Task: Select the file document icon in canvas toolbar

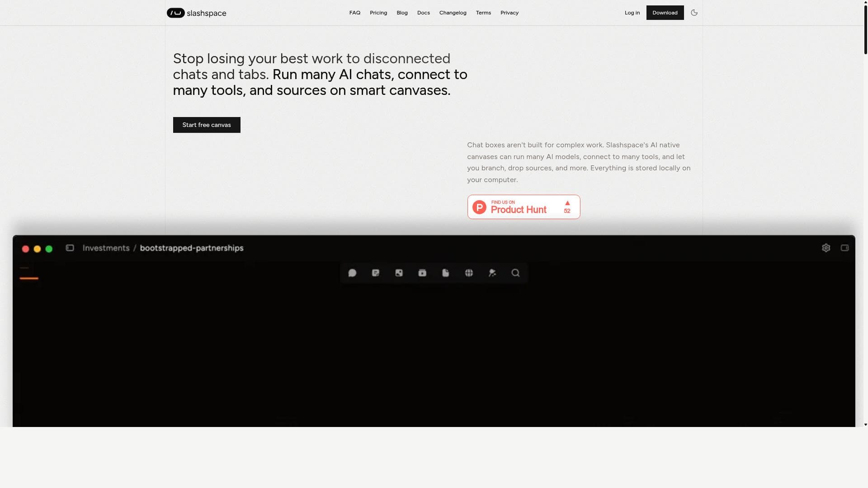Action: pyautogui.click(x=446, y=273)
